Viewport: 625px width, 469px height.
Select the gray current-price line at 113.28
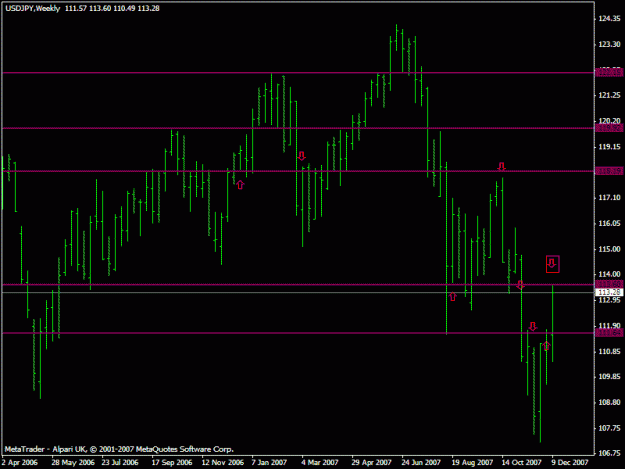297,292
